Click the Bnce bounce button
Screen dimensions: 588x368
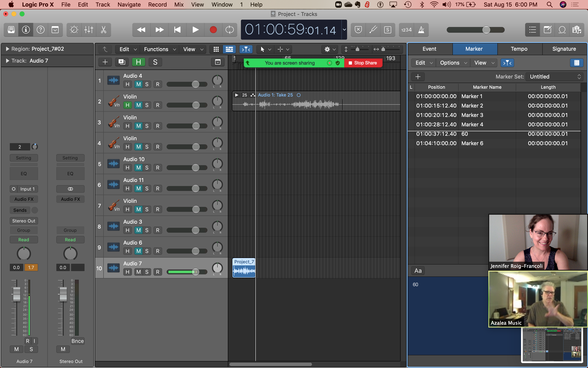(78, 341)
